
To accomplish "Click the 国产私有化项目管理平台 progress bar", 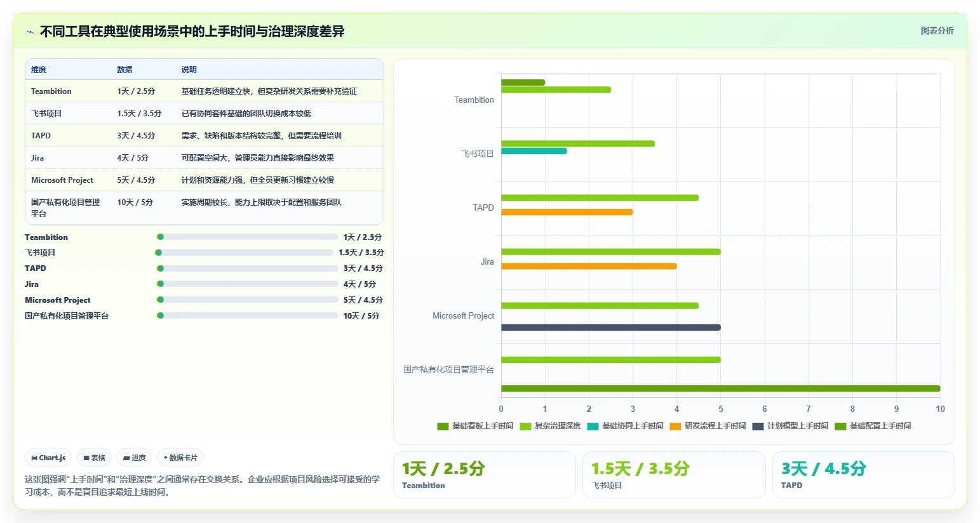I will click(248, 315).
